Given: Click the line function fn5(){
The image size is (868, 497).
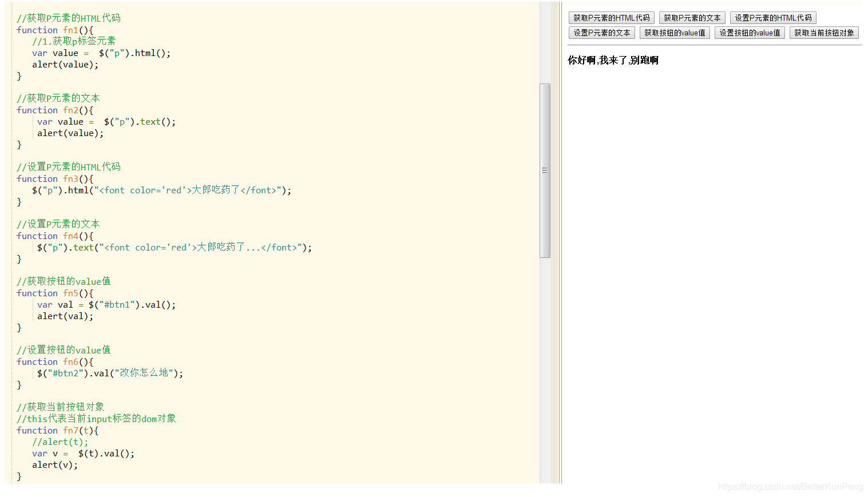Looking at the screenshot, I should [x=55, y=293].
